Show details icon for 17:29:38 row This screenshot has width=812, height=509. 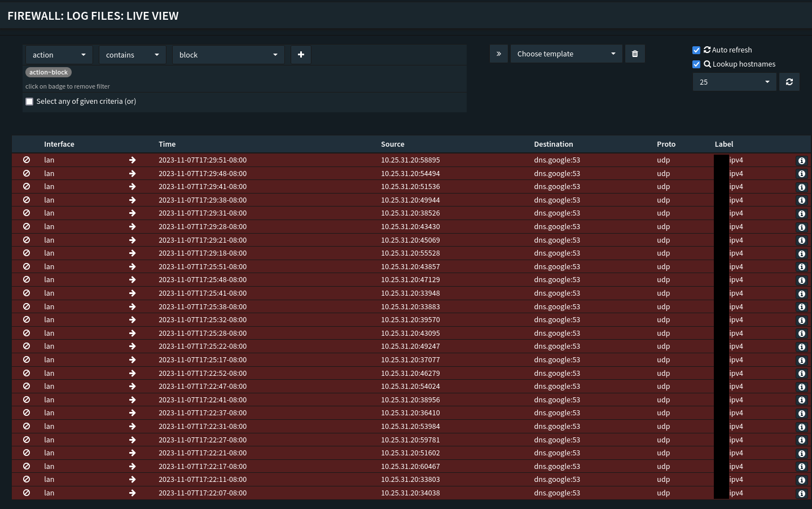801,200
